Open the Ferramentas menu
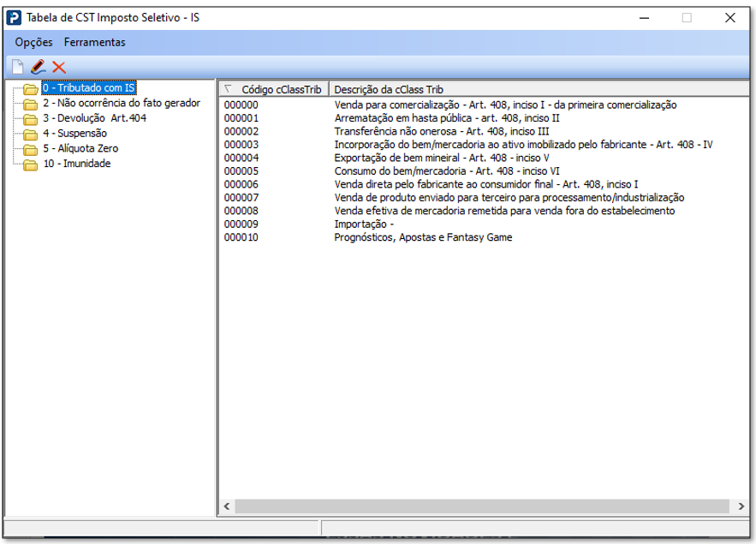The height and width of the screenshot is (544, 756). pos(94,42)
